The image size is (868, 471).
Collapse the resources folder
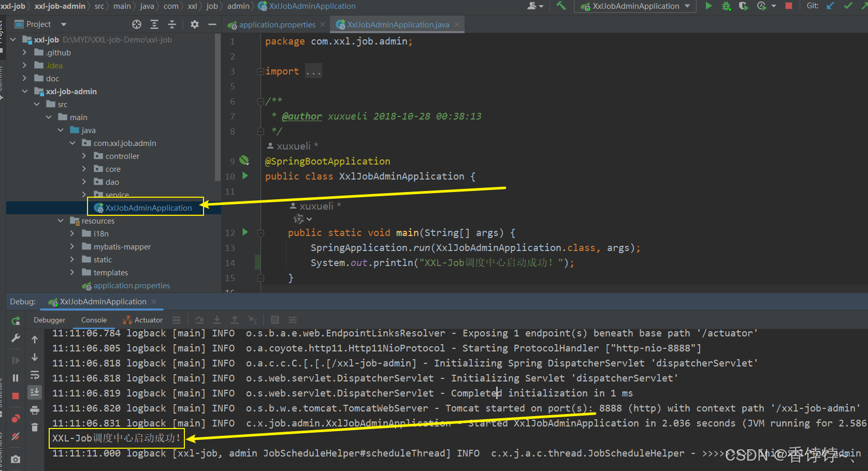(x=61, y=221)
